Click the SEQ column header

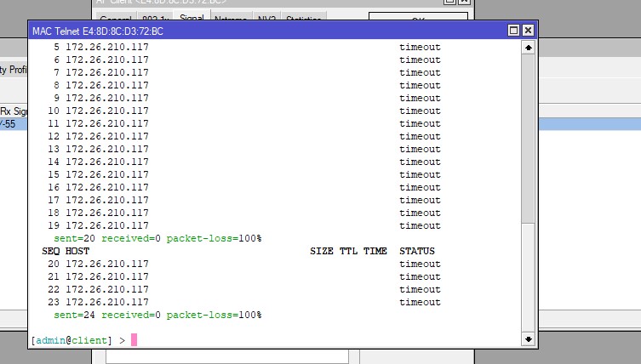click(51, 251)
